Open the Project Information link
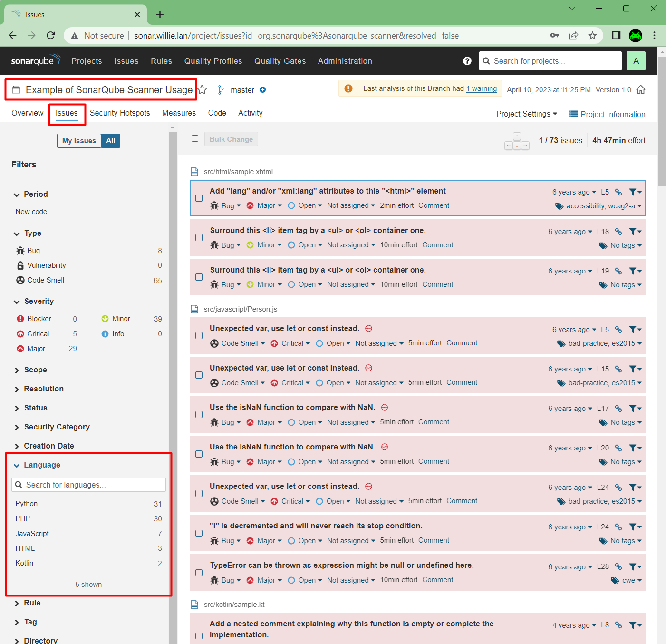The width and height of the screenshot is (666, 644). [608, 114]
